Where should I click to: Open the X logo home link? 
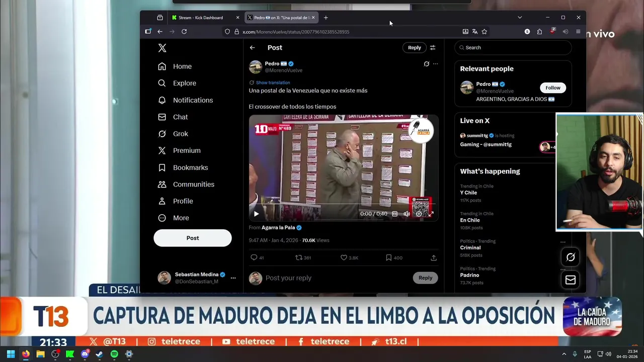click(x=162, y=48)
